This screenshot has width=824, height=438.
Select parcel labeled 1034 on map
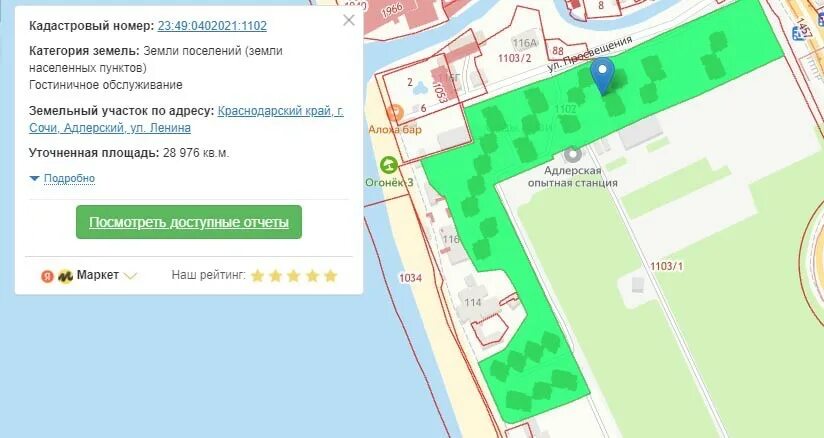tap(410, 278)
